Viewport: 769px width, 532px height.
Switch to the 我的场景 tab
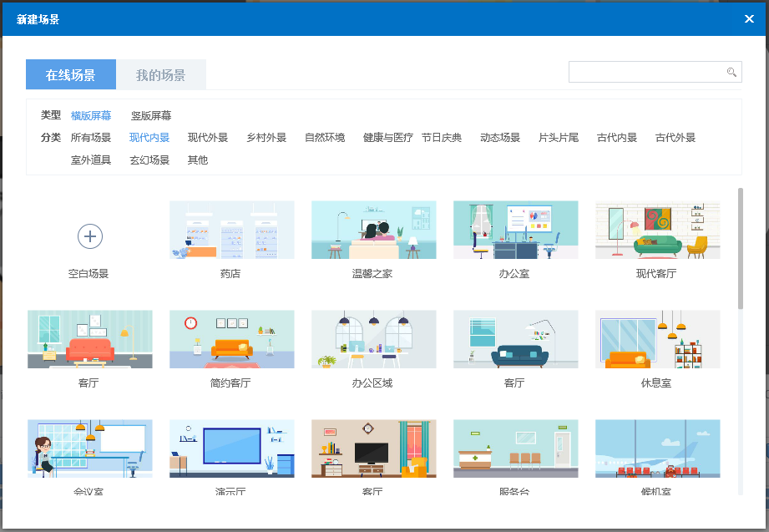(x=161, y=74)
